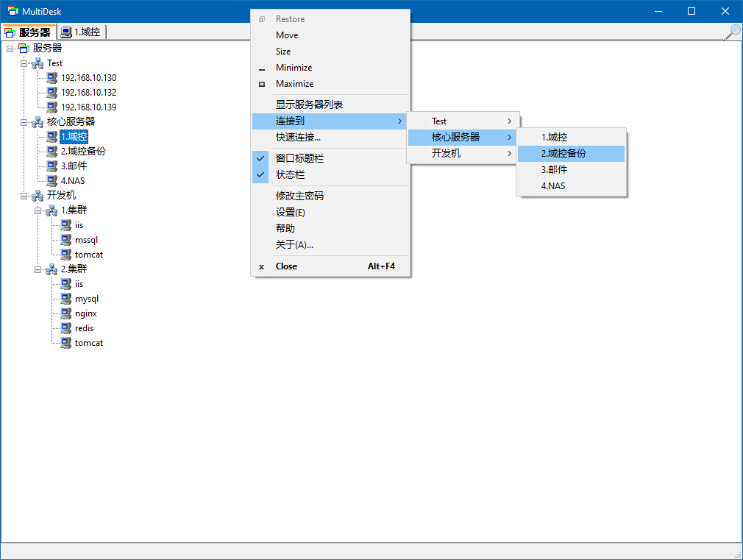Collapse the 开发机 tree node
Screen dimensions: 743x560
pos(24,196)
